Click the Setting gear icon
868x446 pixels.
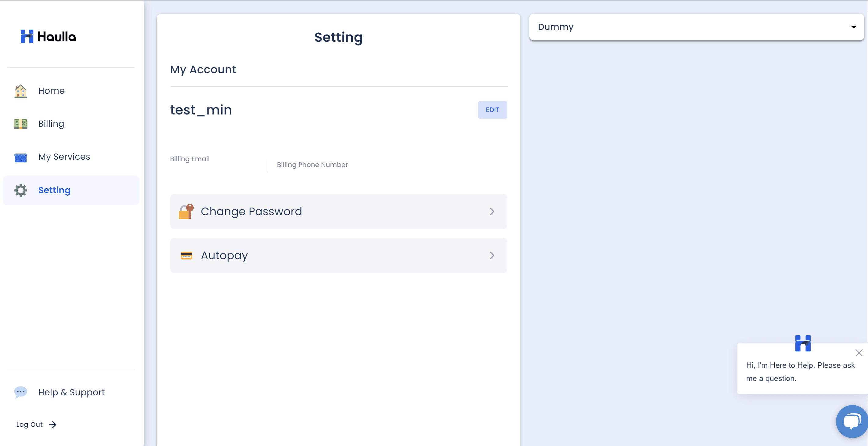[20, 190]
